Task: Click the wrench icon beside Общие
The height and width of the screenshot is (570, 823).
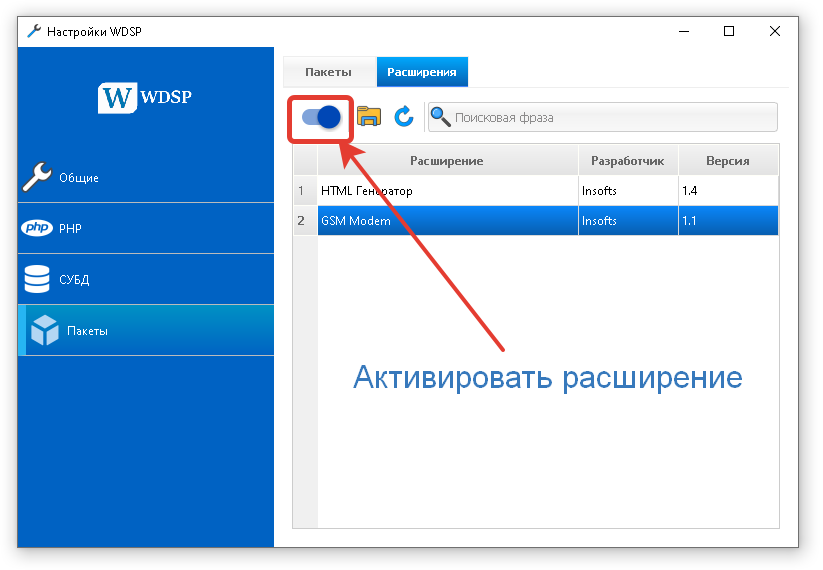Action: (37, 177)
